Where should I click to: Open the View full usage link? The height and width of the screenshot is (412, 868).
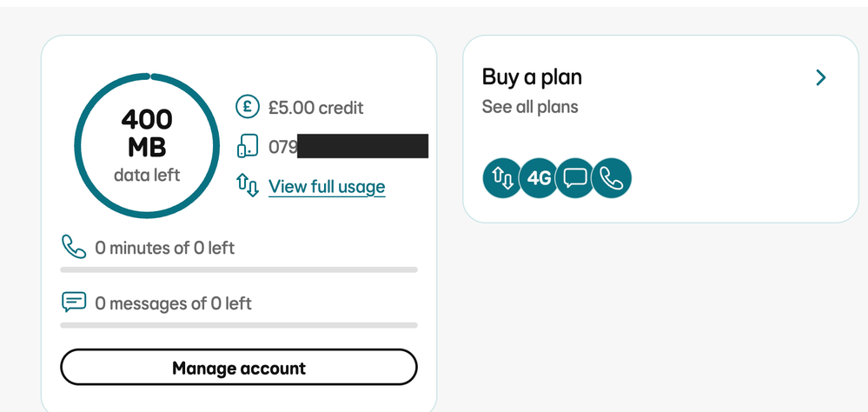327,186
